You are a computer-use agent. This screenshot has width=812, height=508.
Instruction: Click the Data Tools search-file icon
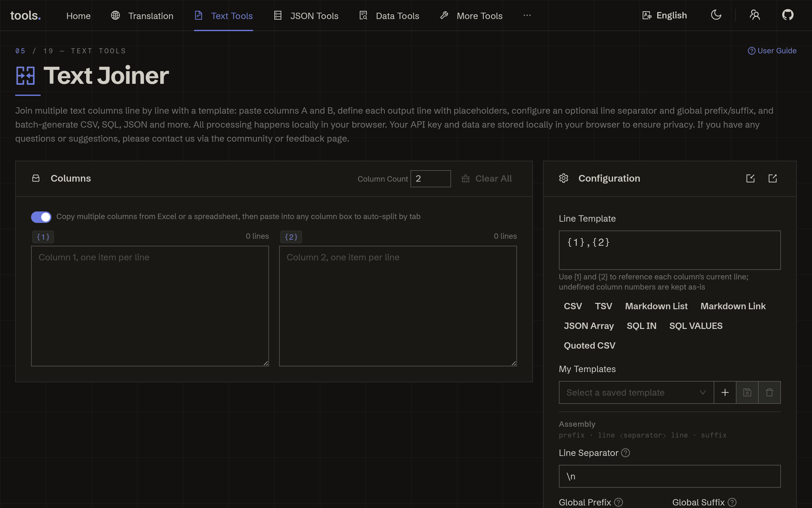click(x=363, y=16)
